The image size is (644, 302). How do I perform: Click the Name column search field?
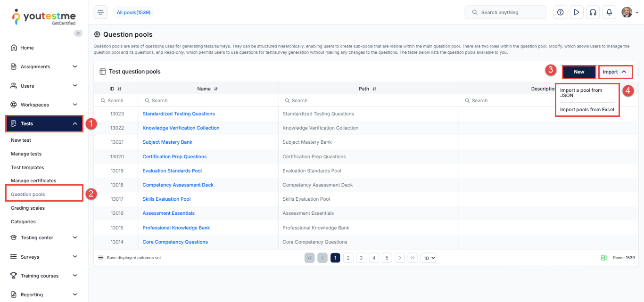click(207, 100)
